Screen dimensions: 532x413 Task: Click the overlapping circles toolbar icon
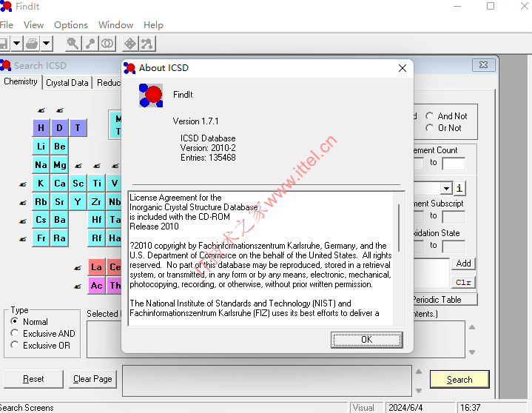click(107, 44)
